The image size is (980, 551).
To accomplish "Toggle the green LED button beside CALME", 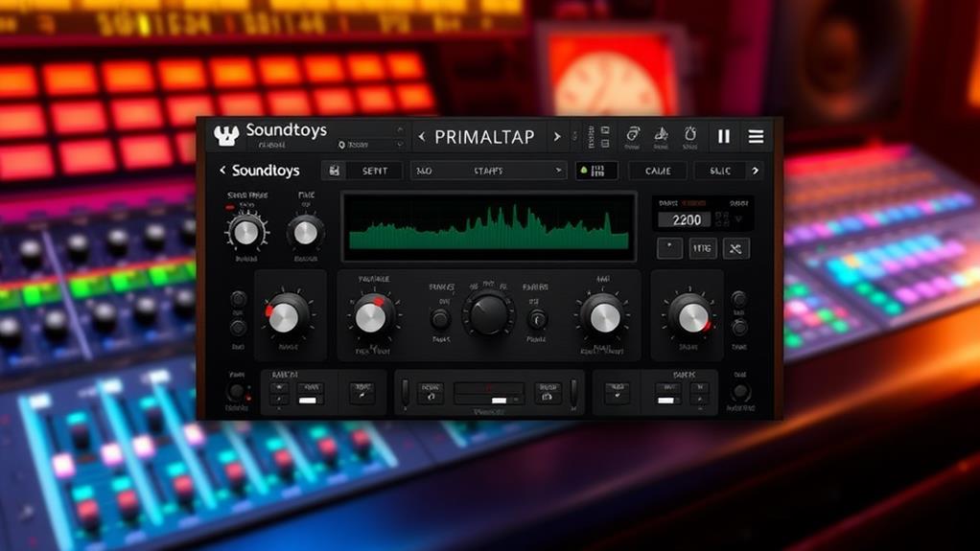I will [x=596, y=171].
